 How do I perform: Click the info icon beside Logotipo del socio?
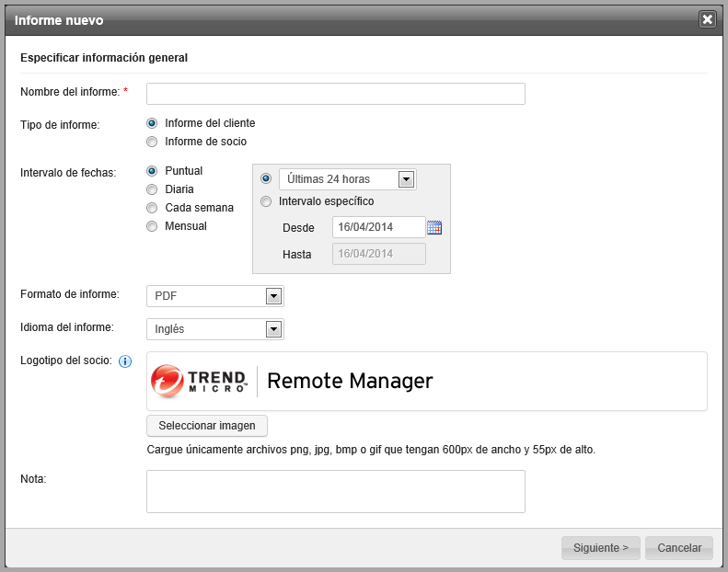coord(126,361)
